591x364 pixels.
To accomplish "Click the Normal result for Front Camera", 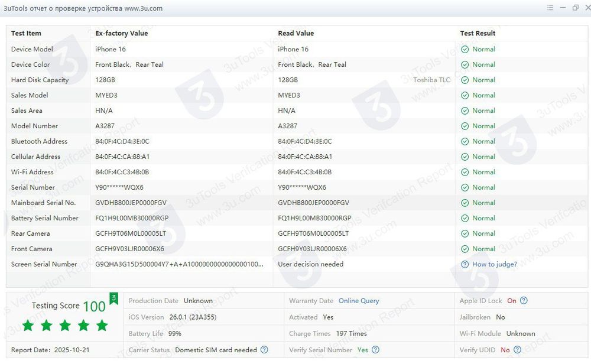I will pos(483,249).
